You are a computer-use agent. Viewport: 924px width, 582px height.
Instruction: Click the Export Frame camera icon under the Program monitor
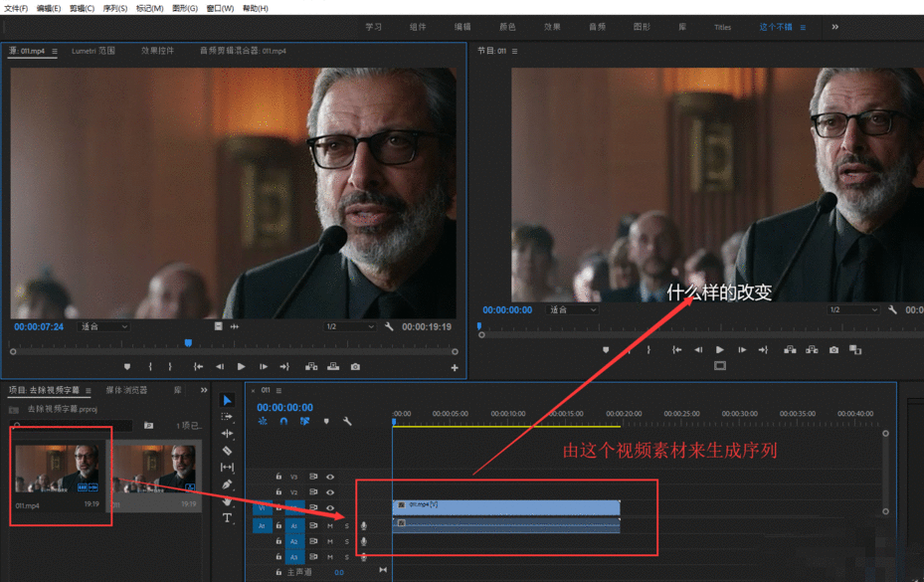(833, 348)
